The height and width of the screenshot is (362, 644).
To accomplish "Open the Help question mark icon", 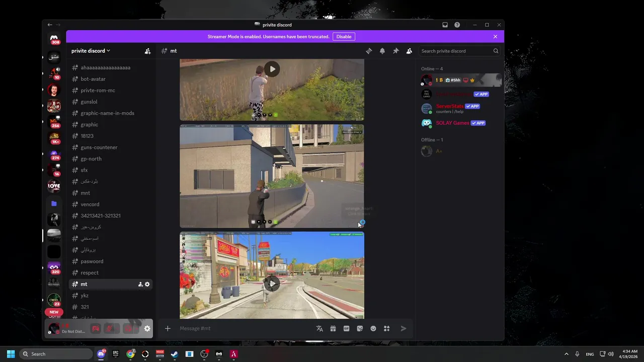I will click(457, 25).
